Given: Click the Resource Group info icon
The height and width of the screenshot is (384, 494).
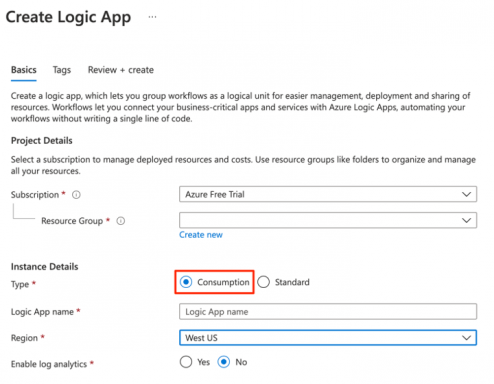Looking at the screenshot, I should coord(121,221).
